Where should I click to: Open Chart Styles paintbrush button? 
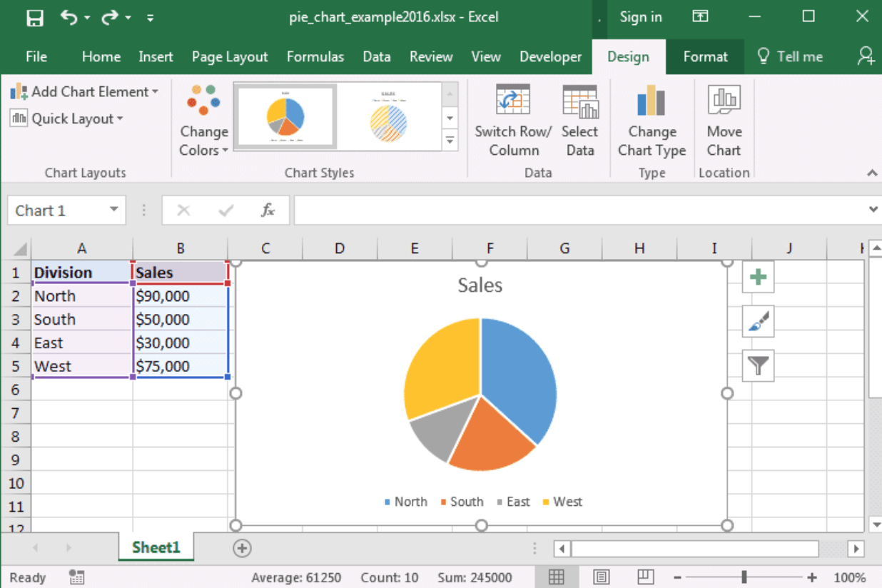pyautogui.click(x=758, y=321)
